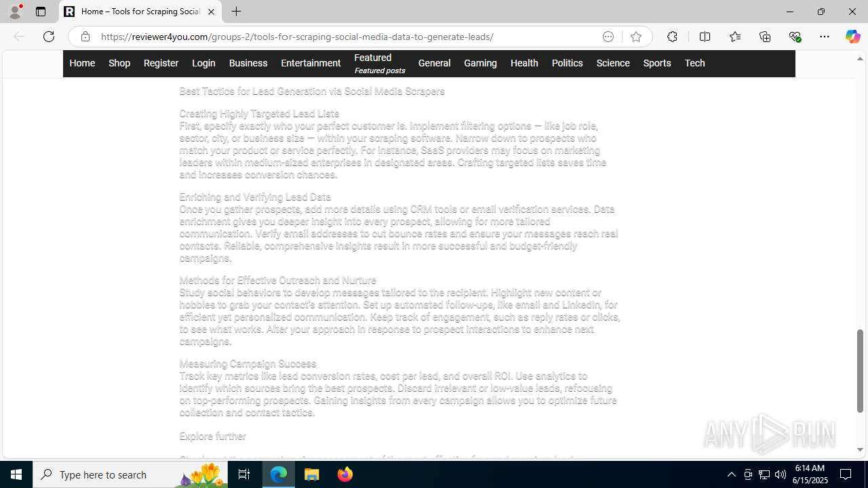Open Settings and more menu
This screenshot has width=868, height=488.
825,37
